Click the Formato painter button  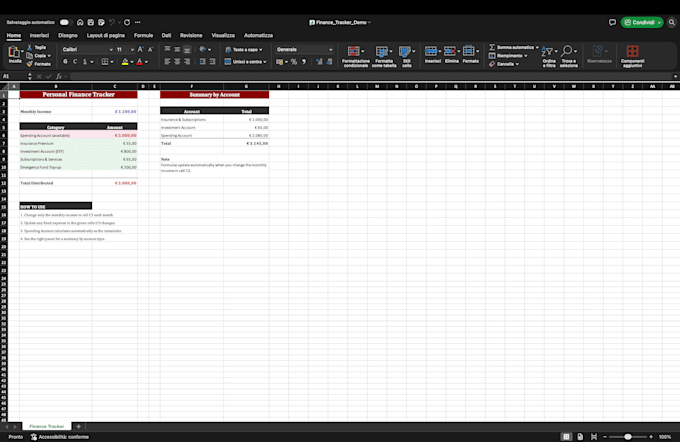pos(39,64)
